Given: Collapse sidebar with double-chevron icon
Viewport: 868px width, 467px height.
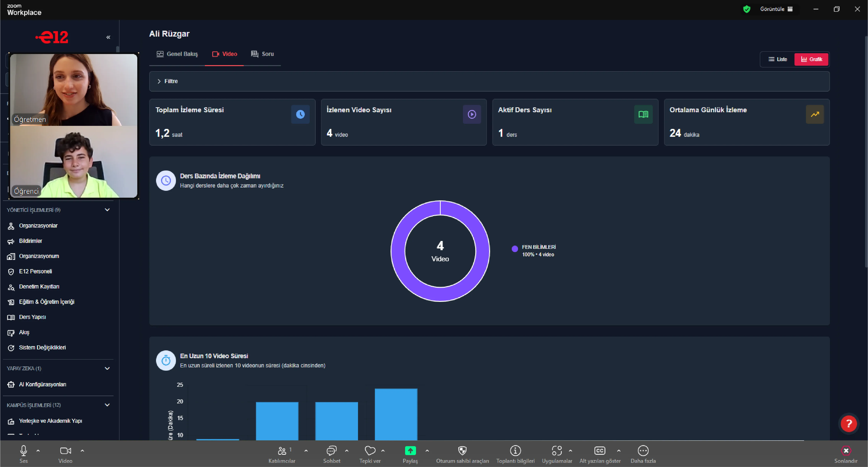Looking at the screenshot, I should (x=108, y=37).
